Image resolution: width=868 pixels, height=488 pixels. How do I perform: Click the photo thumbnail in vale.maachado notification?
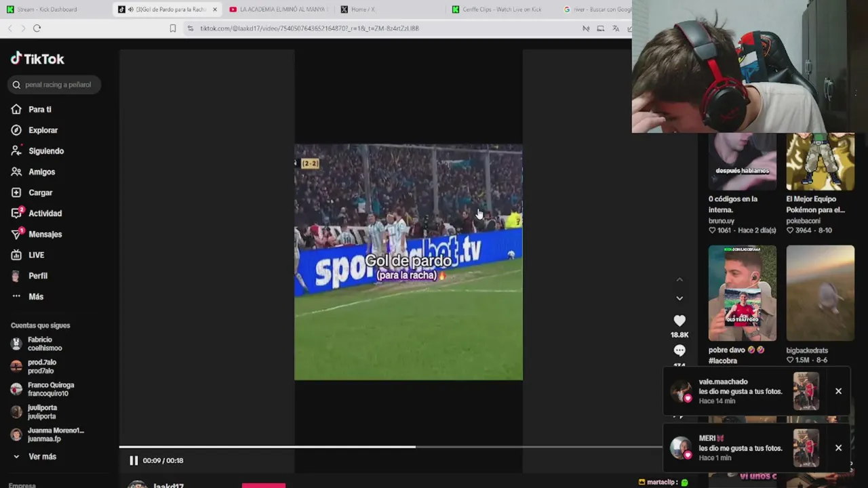(806, 391)
